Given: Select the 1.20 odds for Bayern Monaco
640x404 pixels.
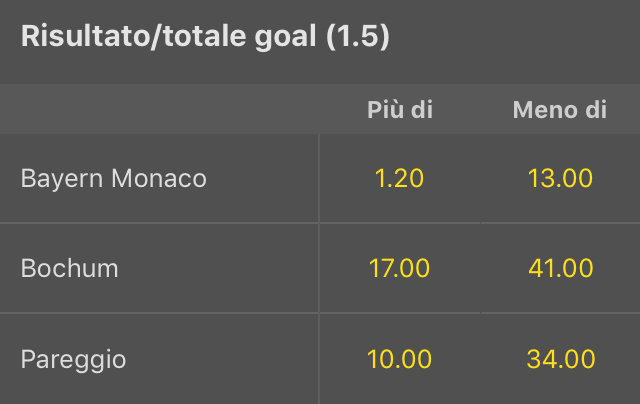Looking at the screenshot, I should pos(399,178).
